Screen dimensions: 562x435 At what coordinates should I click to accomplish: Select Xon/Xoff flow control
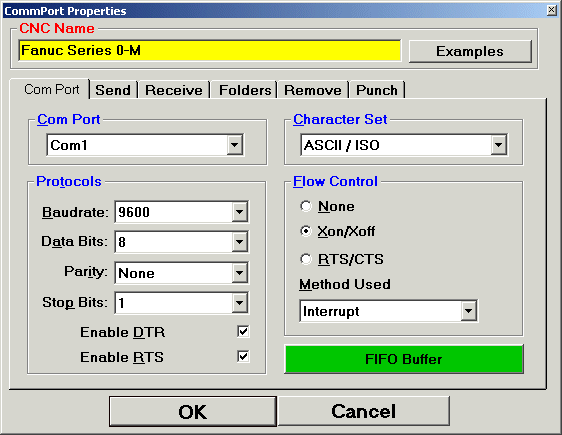click(x=306, y=231)
